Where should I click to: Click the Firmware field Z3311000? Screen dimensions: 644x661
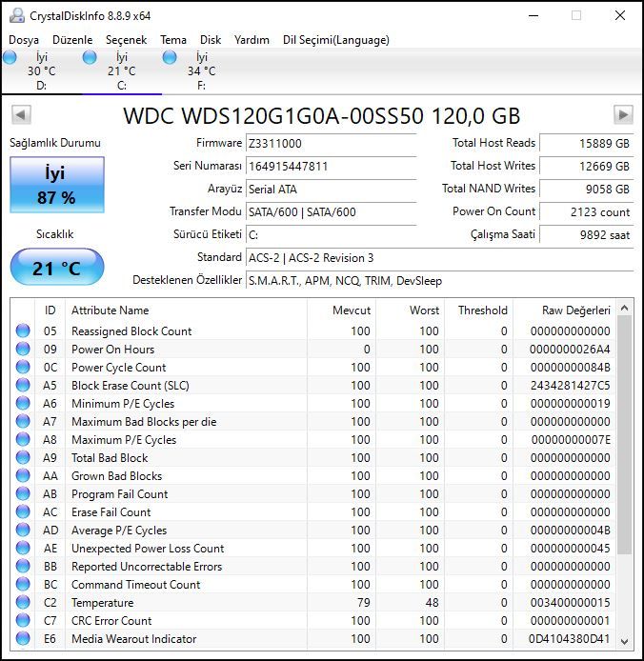click(x=332, y=143)
